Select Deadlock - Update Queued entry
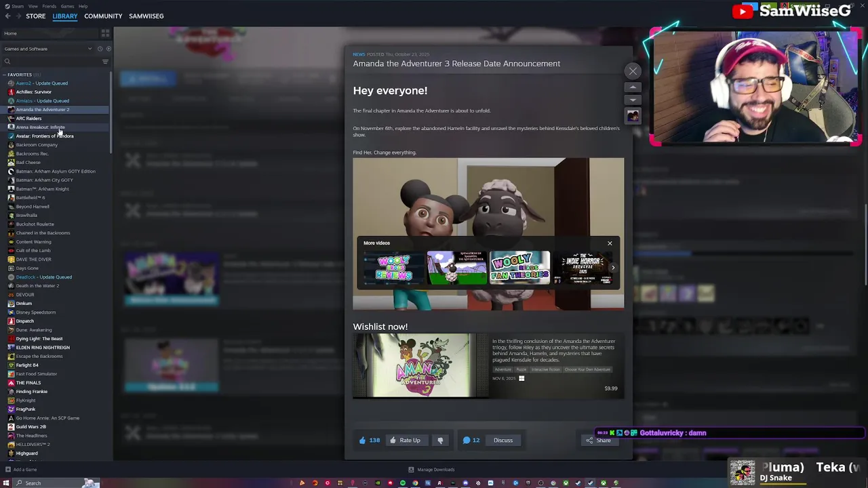Viewport: 868px width, 488px height. (x=43, y=277)
